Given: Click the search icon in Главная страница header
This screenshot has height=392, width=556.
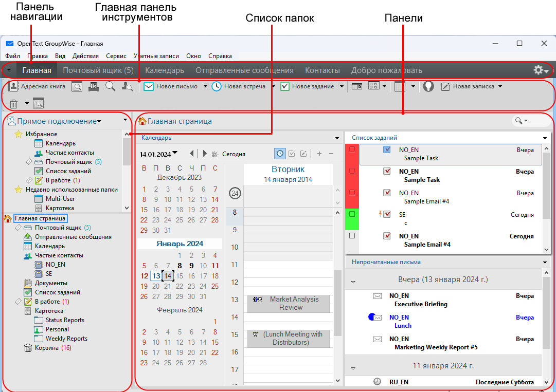Looking at the screenshot, I should (x=519, y=121).
